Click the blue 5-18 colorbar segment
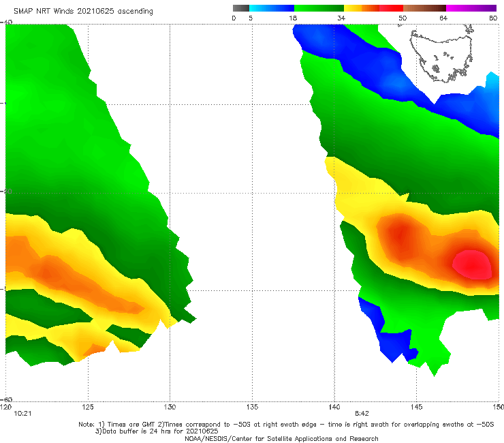 coord(272,8)
